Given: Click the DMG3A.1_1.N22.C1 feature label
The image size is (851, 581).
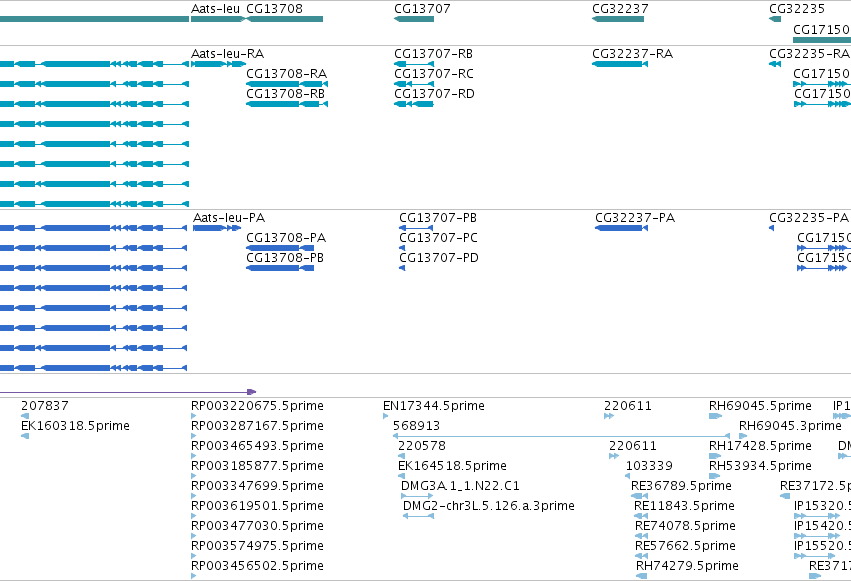Looking at the screenshot, I should point(460,486).
